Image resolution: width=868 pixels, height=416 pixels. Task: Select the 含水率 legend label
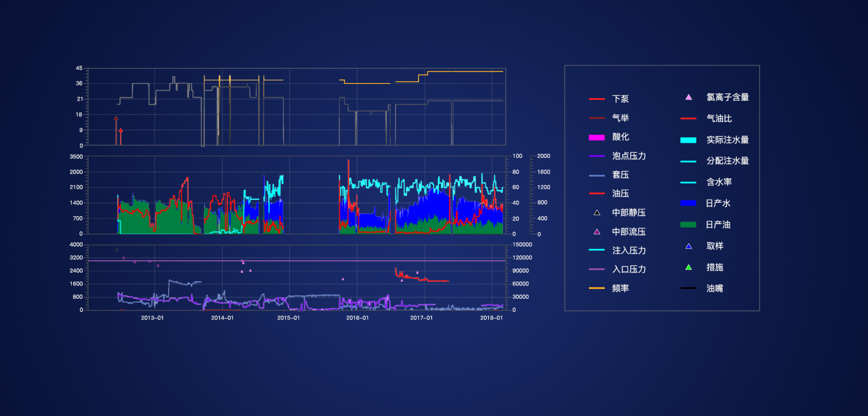pyautogui.click(x=719, y=182)
